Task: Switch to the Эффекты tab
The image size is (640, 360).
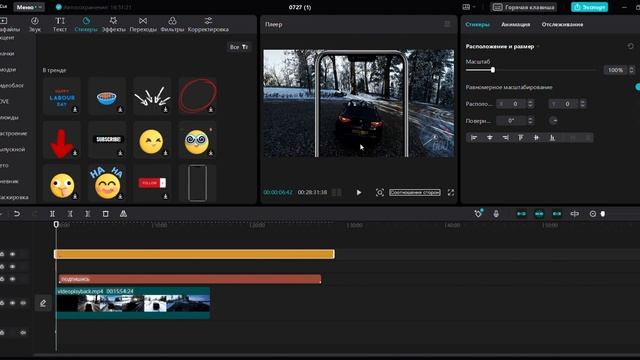Action: pyautogui.click(x=113, y=24)
